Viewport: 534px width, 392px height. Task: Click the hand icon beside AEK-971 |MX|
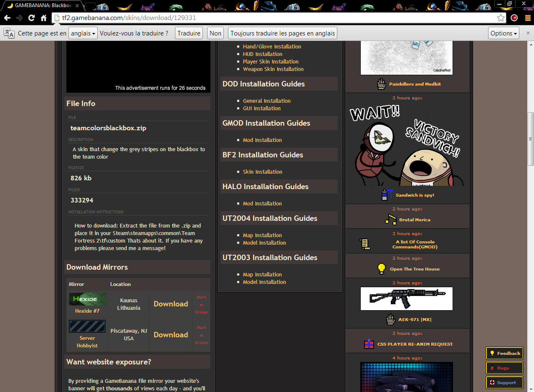coord(390,319)
